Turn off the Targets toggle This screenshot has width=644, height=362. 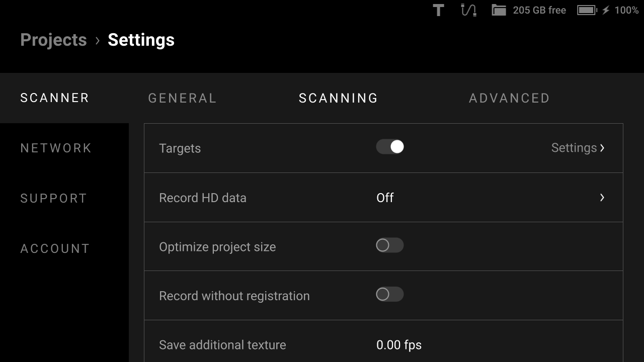[x=390, y=147]
